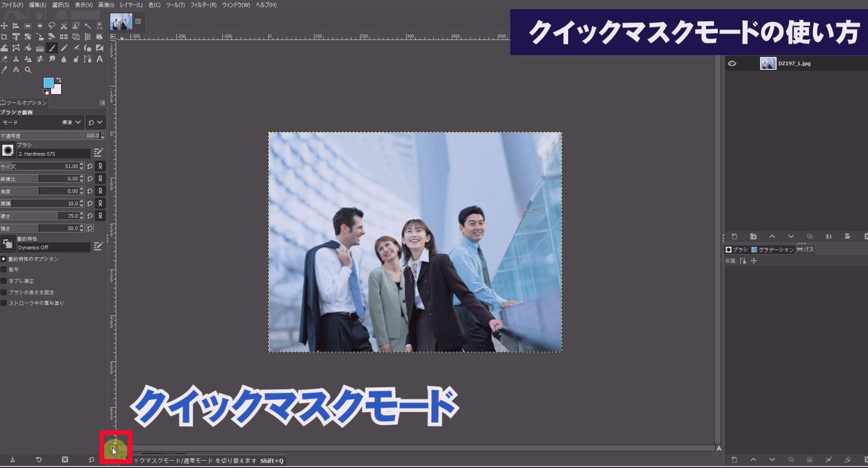
Task: Enable the 散布 option
Action: click(x=4, y=269)
